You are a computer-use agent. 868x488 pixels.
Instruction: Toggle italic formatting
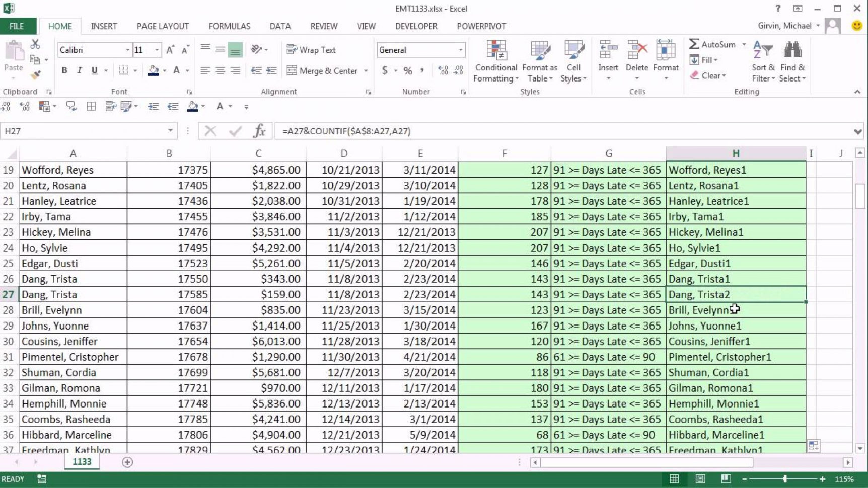click(x=79, y=70)
